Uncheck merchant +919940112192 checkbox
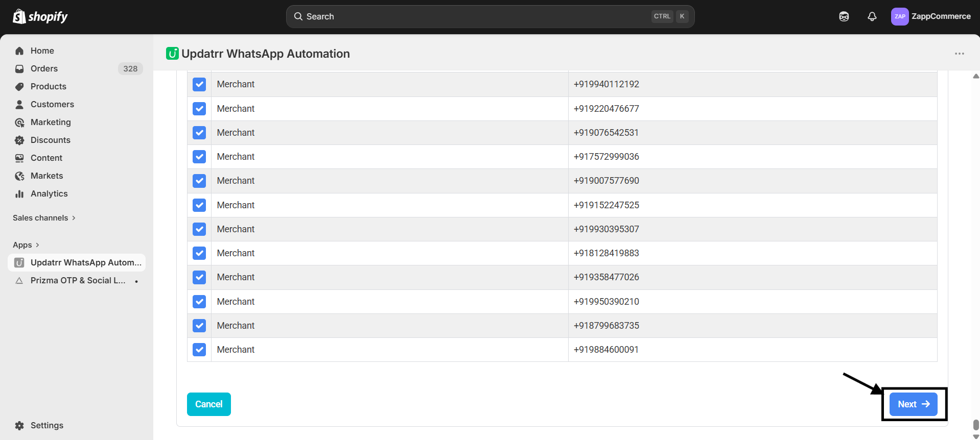980x440 pixels. (199, 84)
